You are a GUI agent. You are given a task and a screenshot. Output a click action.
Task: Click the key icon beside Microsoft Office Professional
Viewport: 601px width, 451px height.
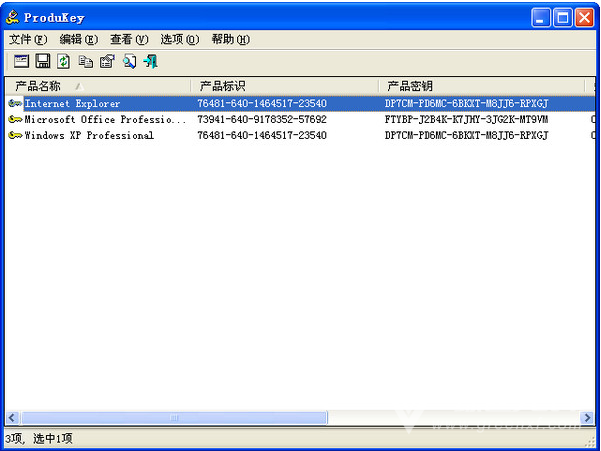coord(15,119)
